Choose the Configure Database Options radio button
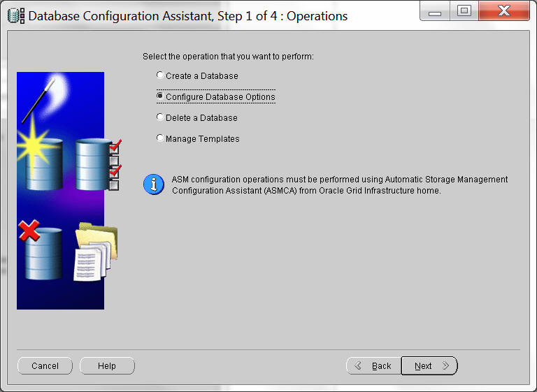 (x=161, y=96)
